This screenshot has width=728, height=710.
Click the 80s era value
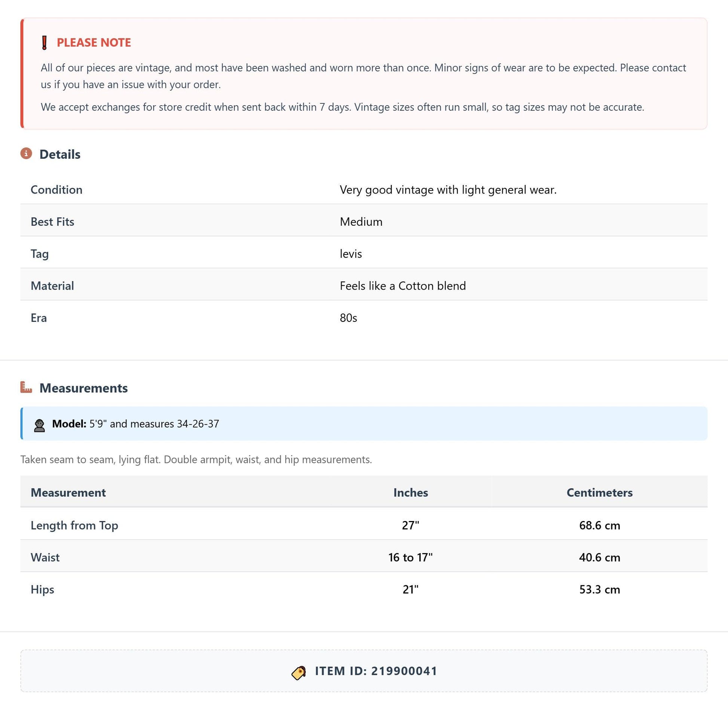coord(348,318)
